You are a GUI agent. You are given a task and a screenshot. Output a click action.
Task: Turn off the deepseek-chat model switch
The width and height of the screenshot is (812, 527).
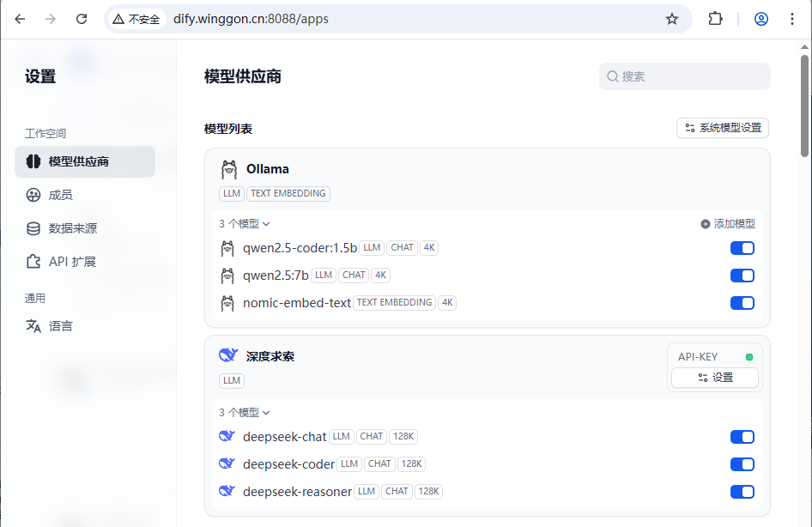742,437
